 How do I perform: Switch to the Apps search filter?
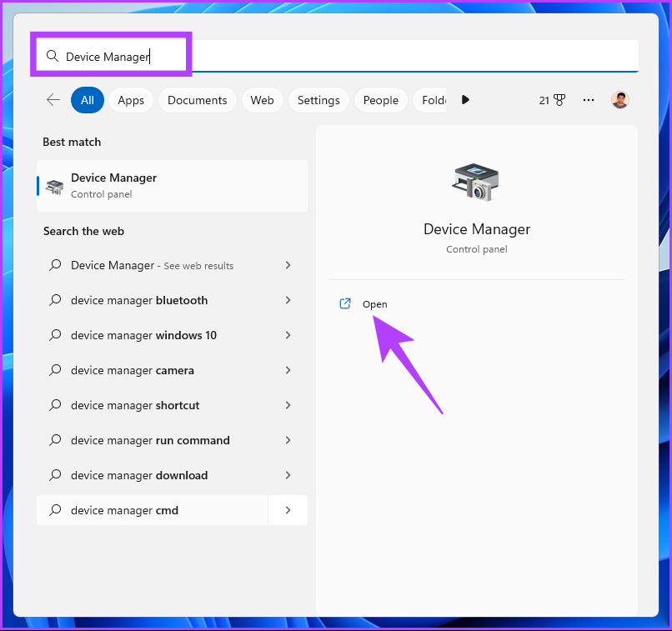pos(130,99)
